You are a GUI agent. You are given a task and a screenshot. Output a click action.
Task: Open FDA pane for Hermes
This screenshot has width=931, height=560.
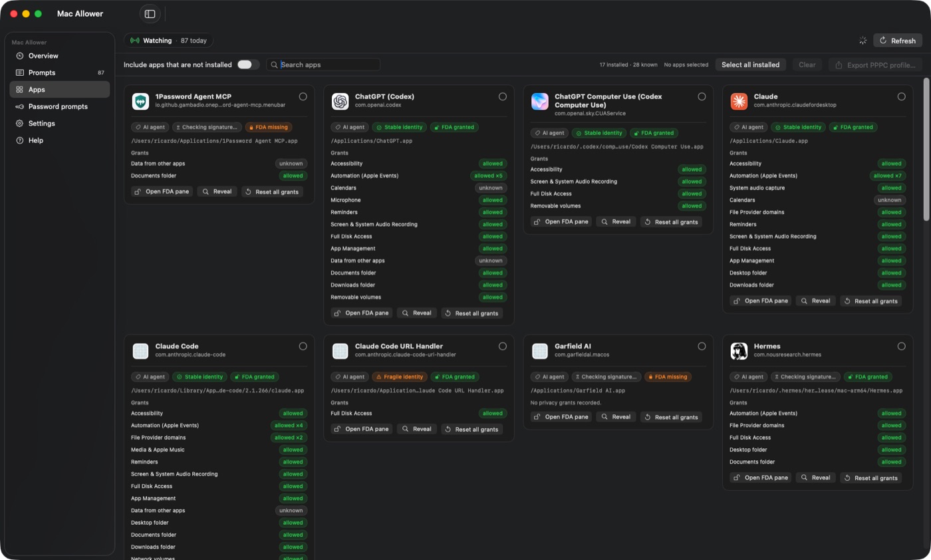coord(760,478)
